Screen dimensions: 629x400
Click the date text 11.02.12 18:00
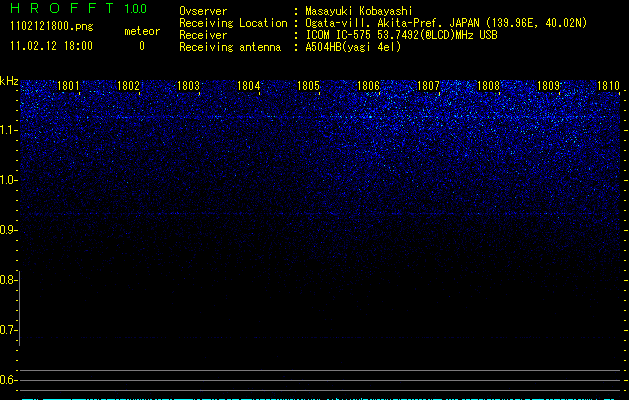(51, 46)
